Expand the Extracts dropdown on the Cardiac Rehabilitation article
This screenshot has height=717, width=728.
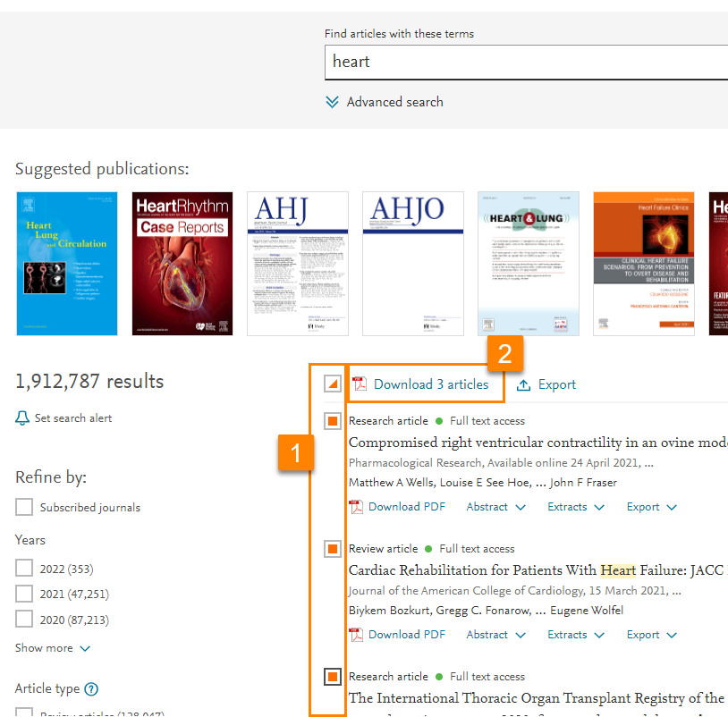point(575,635)
